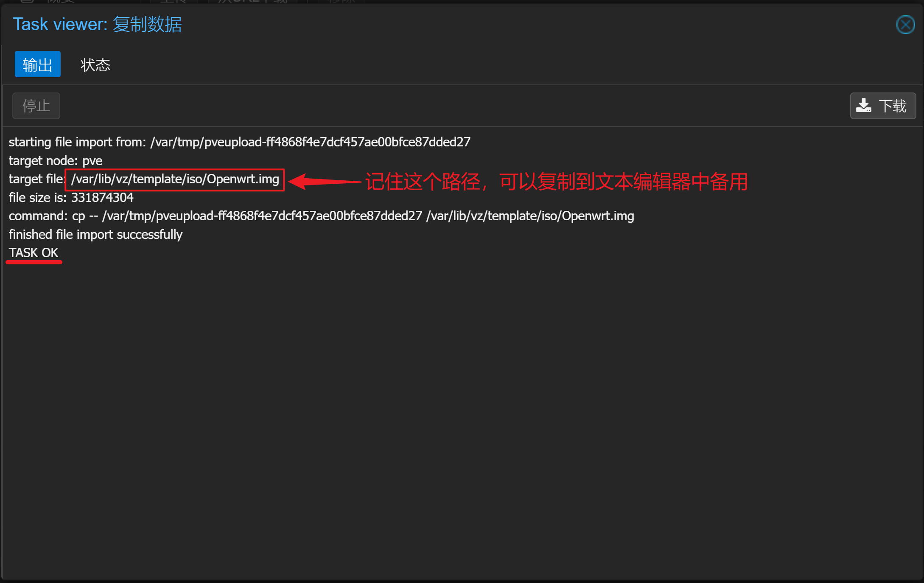The width and height of the screenshot is (924, 583).
Task: Click the underlined TASK OK text
Action: coord(34,253)
